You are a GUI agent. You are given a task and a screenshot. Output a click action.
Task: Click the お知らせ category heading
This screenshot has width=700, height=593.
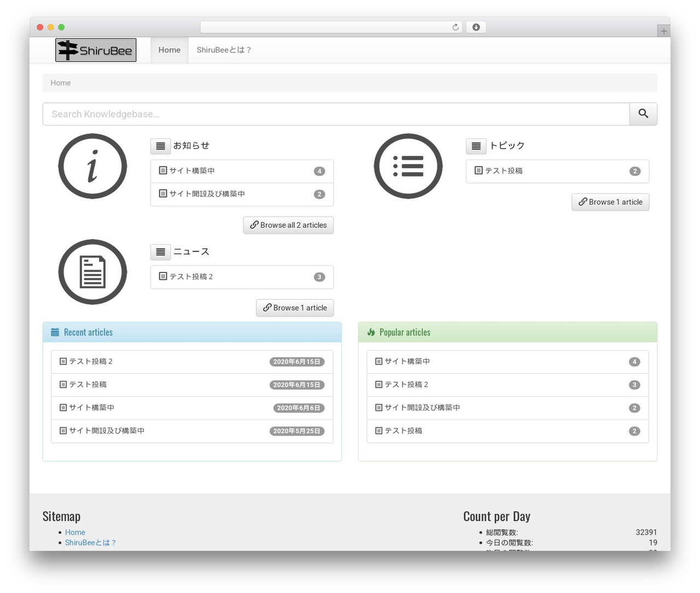pos(191,146)
